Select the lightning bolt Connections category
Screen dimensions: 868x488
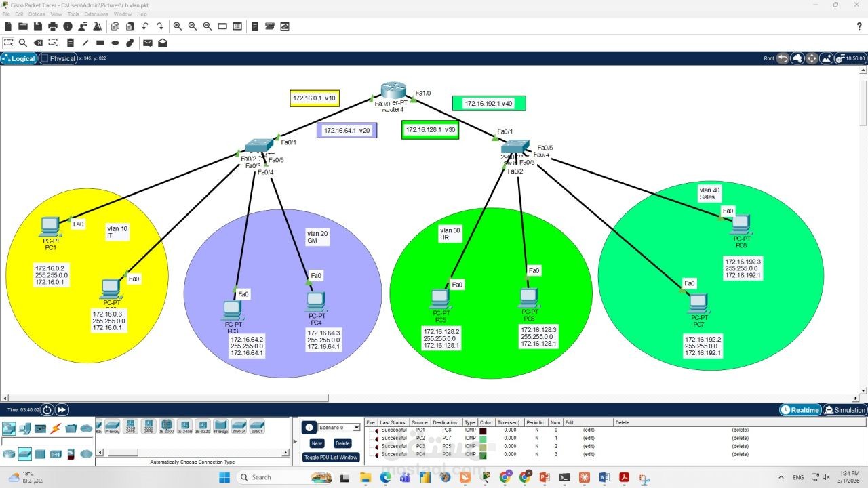click(x=56, y=428)
